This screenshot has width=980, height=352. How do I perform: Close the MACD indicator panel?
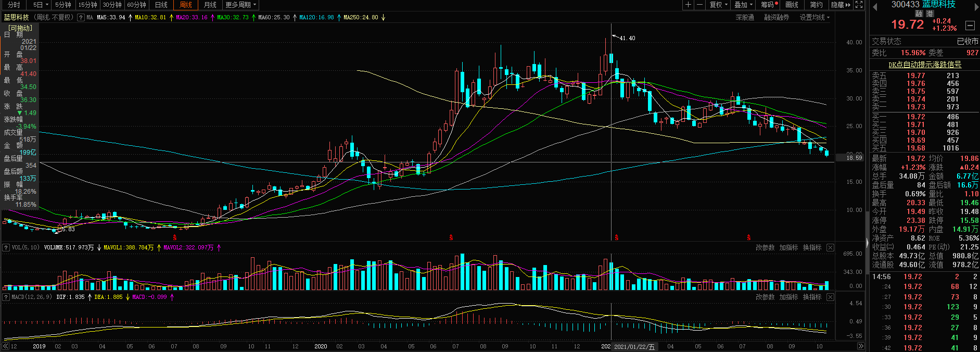click(x=830, y=297)
